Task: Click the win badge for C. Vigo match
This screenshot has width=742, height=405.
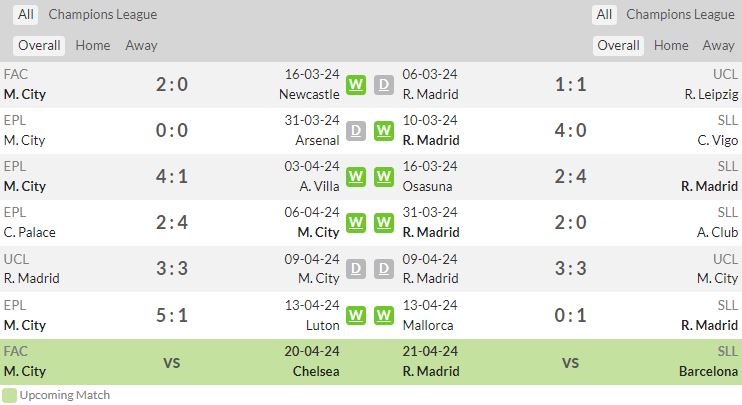Action: [384, 131]
